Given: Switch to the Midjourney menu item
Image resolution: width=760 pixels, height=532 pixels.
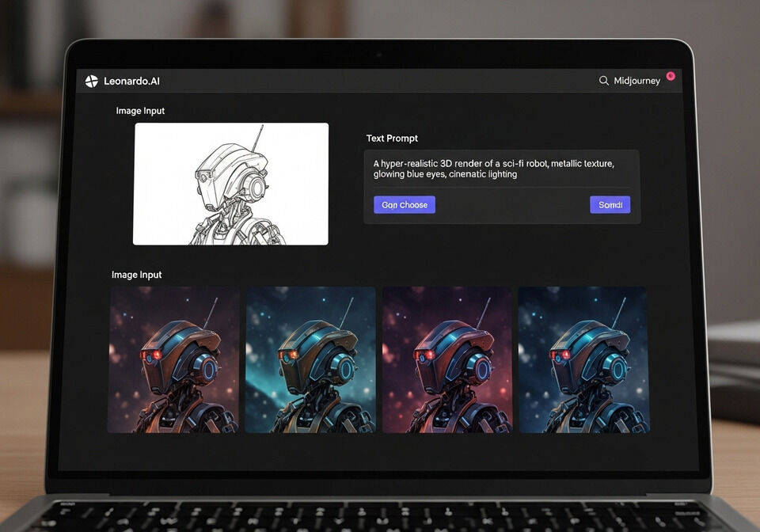Looking at the screenshot, I should [637, 80].
